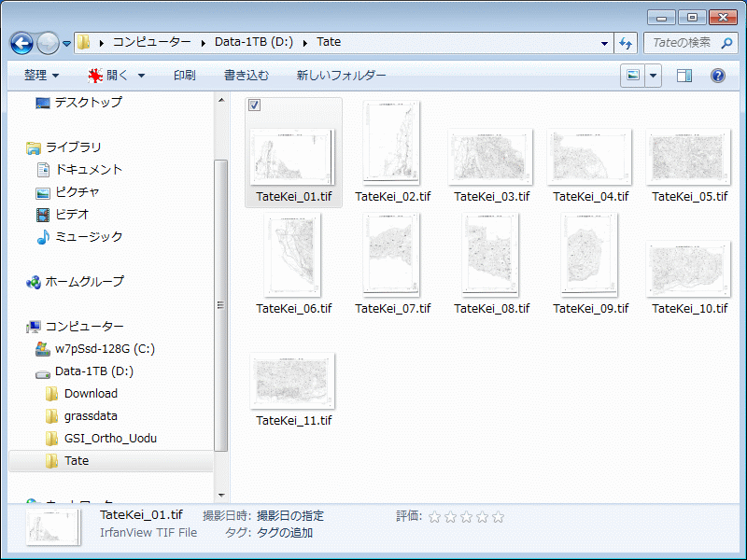Click the change view icon in toolbar

click(634, 76)
